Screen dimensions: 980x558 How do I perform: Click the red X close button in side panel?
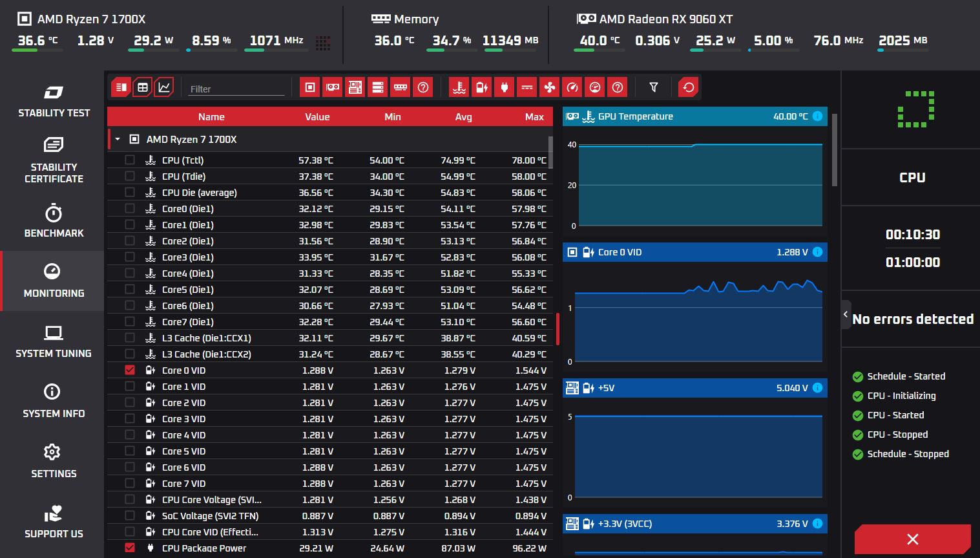point(912,539)
